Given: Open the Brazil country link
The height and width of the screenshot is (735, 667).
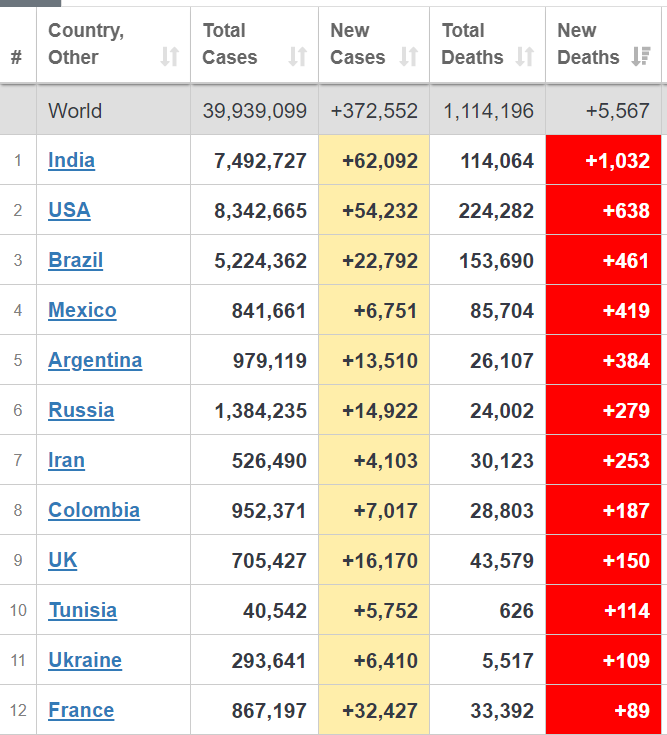Looking at the screenshot, I should coord(76,260).
